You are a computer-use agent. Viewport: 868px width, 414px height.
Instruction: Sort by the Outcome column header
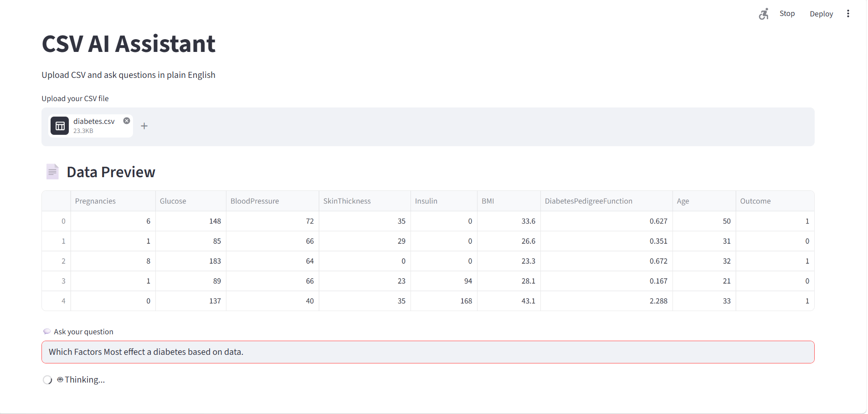[x=775, y=201]
